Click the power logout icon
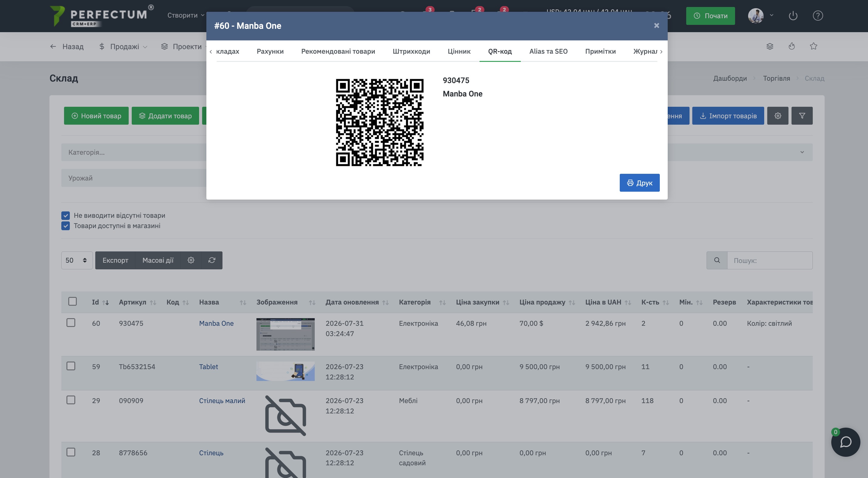This screenshot has width=868, height=478. [793, 15]
